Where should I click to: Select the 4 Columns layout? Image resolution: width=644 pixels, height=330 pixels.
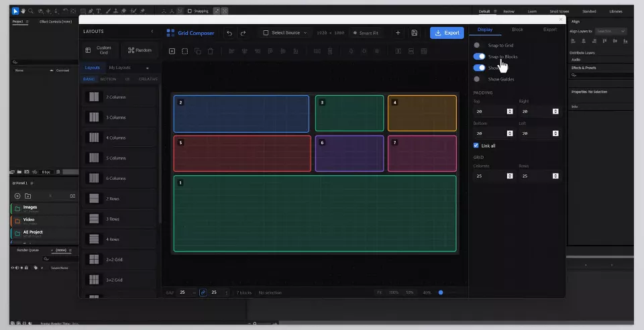(119, 137)
